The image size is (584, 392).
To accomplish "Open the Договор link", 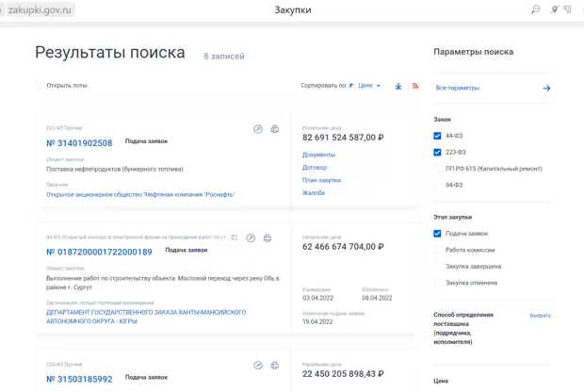I will coord(315,168).
